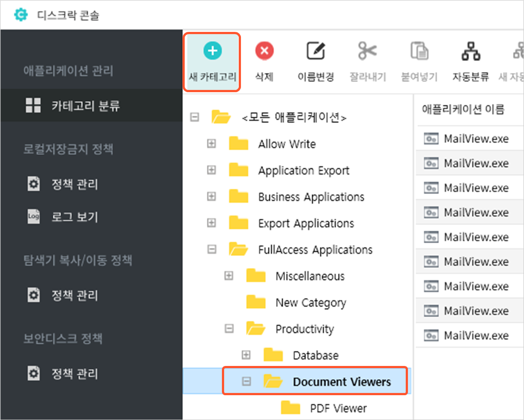Select the New Category folder
Screen dimensions: 524x420
pyautogui.click(x=311, y=303)
